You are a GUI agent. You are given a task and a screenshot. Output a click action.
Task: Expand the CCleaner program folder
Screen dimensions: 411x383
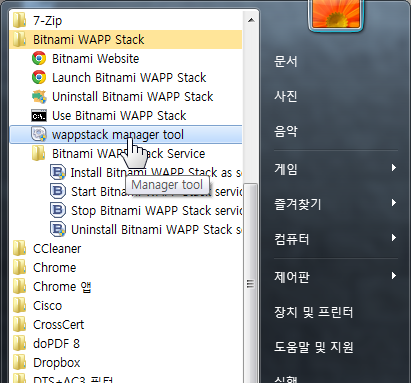coord(126,249)
